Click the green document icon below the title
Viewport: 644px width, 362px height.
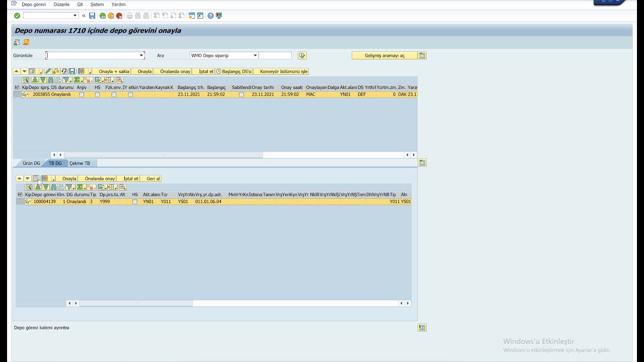tap(17, 42)
